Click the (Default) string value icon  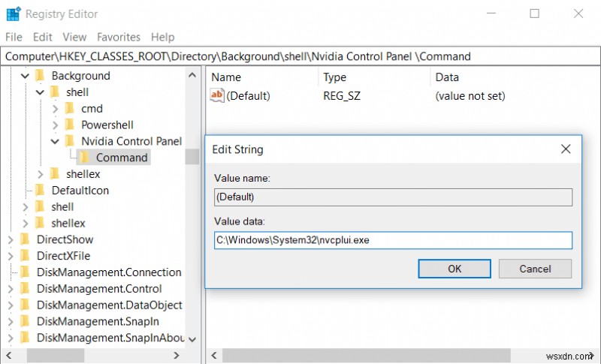click(217, 96)
